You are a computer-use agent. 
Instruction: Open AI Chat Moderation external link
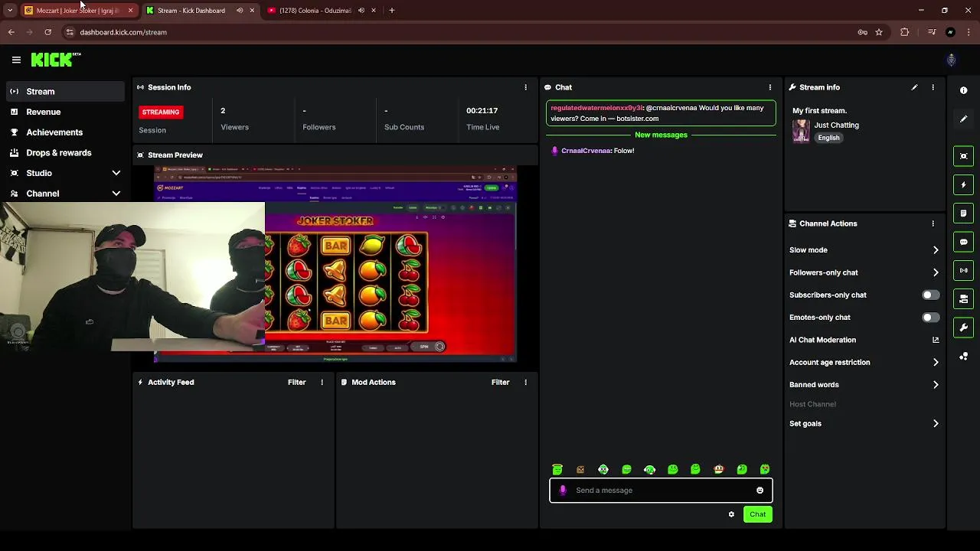coord(936,340)
